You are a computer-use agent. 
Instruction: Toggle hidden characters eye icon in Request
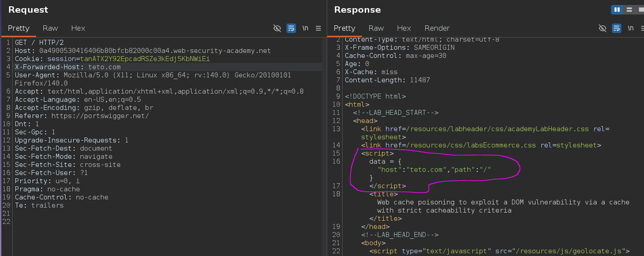click(277, 28)
